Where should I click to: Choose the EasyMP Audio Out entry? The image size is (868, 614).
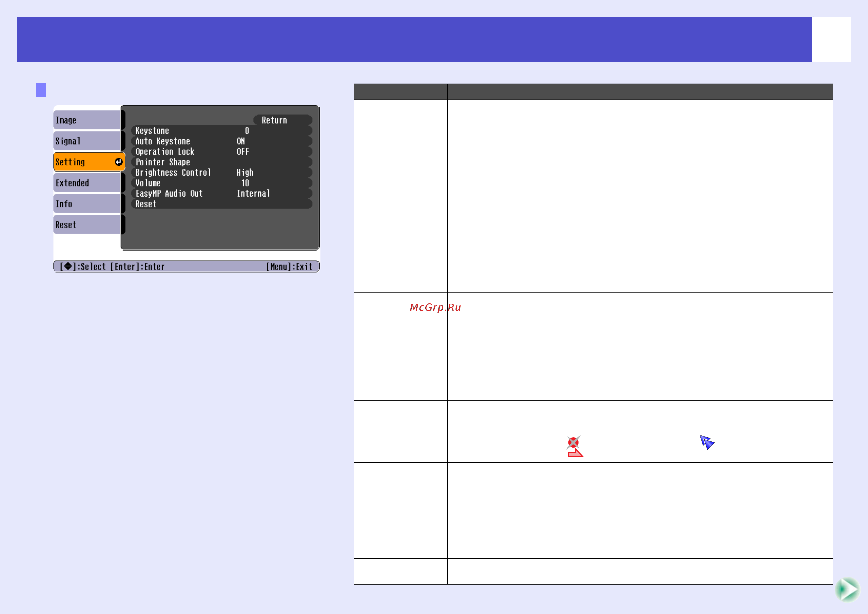[x=221, y=194]
